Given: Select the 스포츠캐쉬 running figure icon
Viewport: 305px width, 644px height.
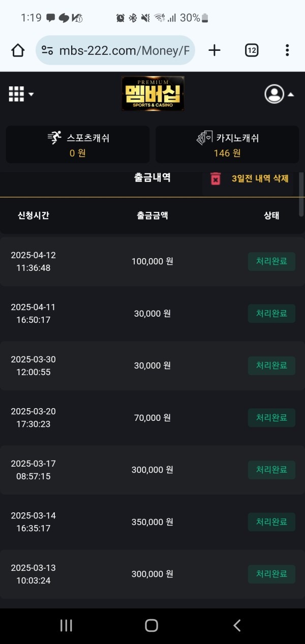Looking at the screenshot, I should [53, 135].
